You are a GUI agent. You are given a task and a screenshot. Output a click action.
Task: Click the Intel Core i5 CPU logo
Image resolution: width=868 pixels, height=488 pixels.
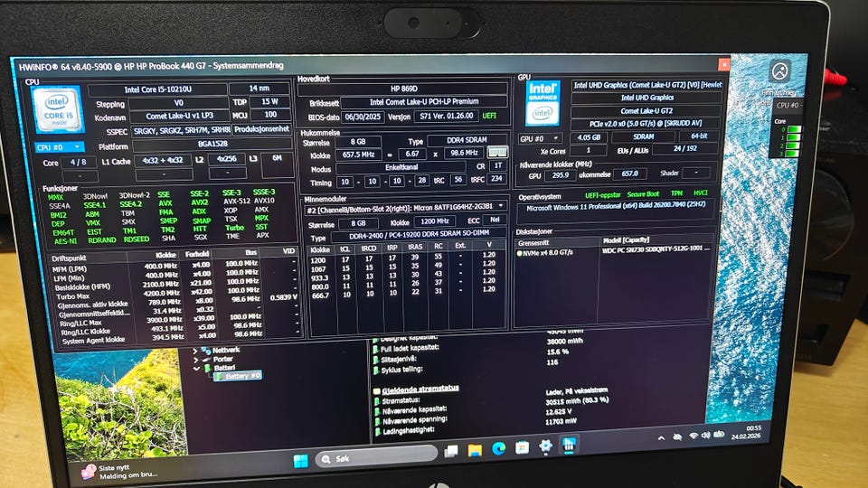[x=59, y=109]
